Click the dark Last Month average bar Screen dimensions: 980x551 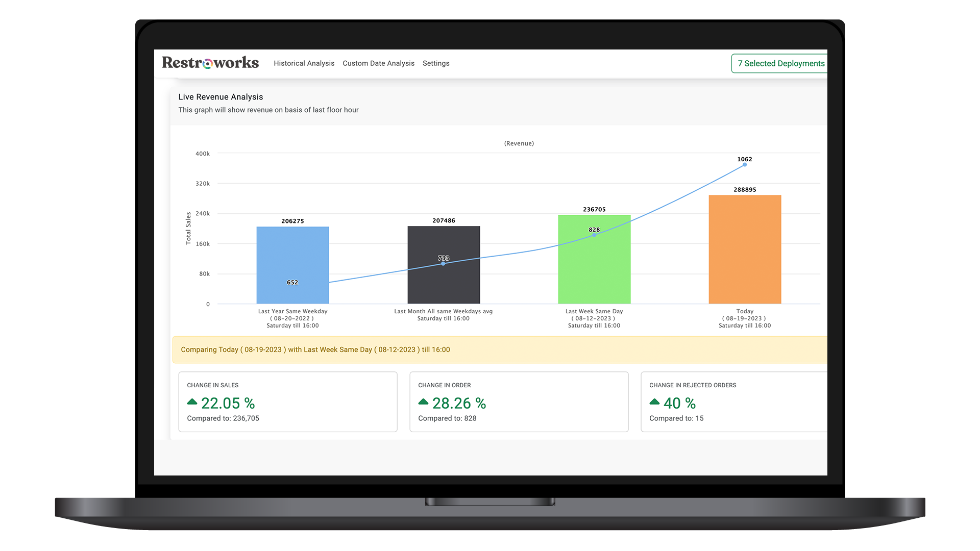444,265
